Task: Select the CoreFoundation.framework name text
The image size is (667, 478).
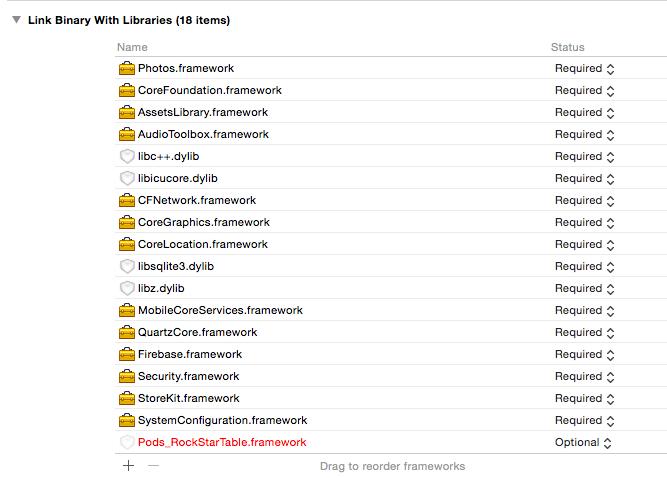Action: click(210, 91)
